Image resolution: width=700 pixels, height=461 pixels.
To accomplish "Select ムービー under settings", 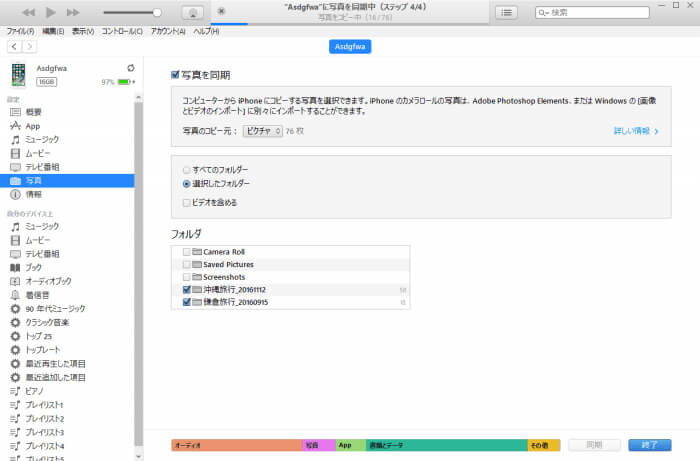I will pos(67,154).
